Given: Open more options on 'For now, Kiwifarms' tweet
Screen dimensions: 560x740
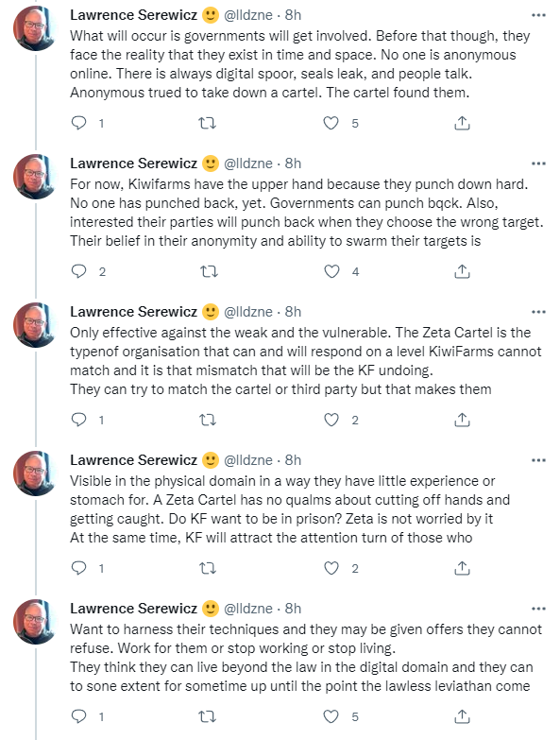Looking at the screenshot, I should click(538, 163).
